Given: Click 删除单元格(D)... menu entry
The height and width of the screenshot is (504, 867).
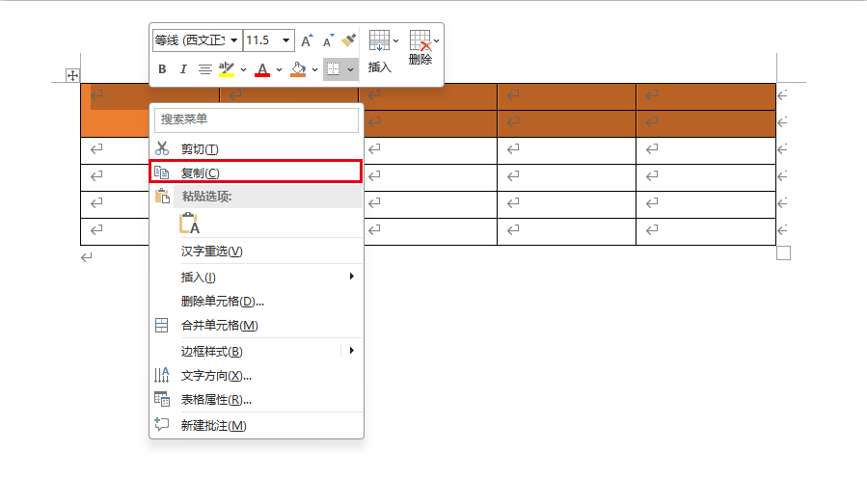Looking at the screenshot, I should (222, 301).
